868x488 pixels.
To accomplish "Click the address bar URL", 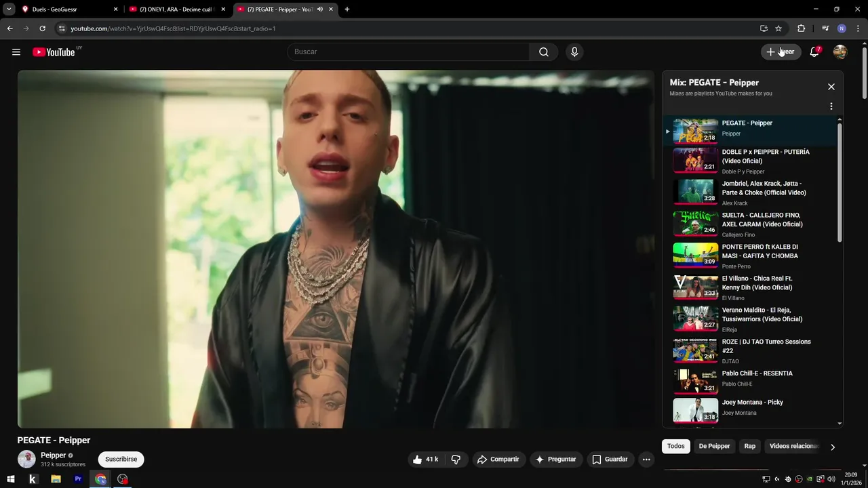I will coord(173,28).
